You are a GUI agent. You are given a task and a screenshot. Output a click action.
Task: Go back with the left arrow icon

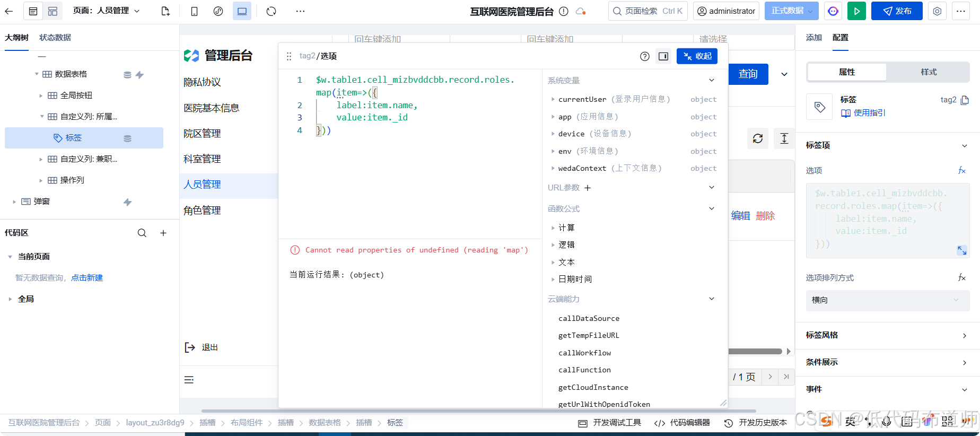(9, 11)
